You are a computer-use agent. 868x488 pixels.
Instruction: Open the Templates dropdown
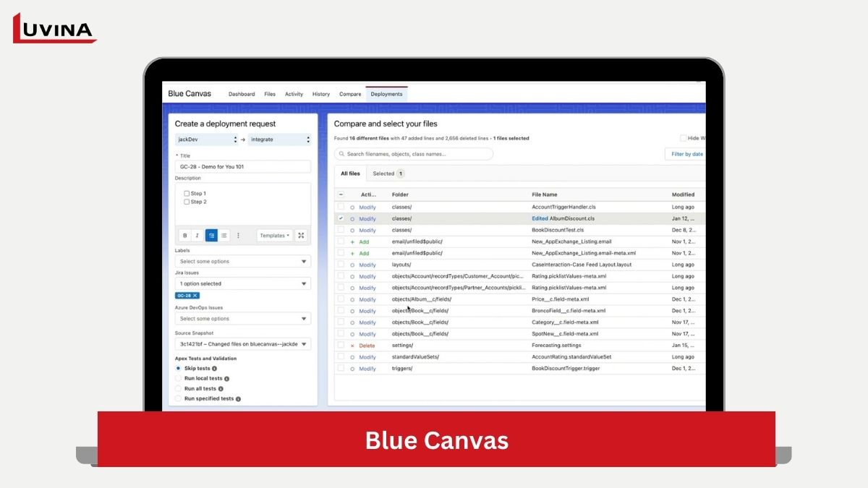(274, 236)
